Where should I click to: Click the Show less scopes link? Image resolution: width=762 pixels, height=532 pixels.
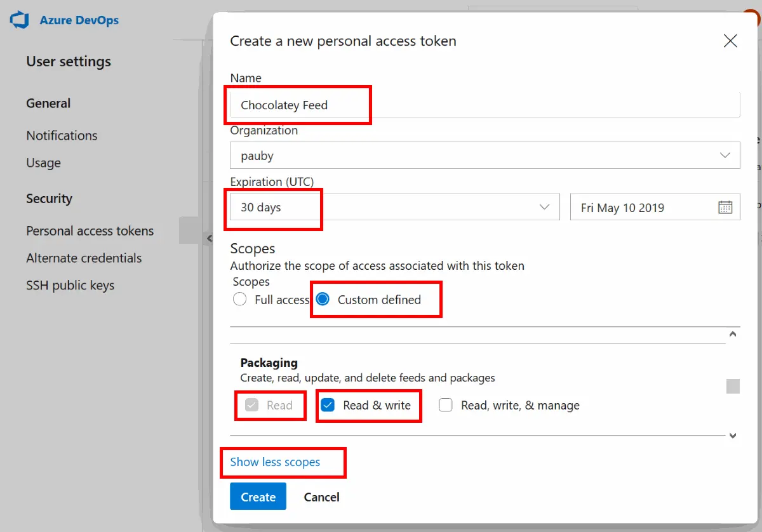275,462
